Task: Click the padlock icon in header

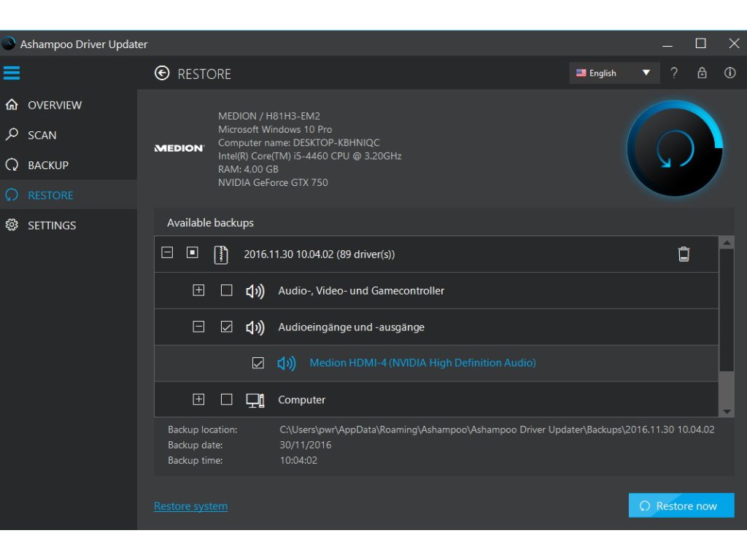Action: click(702, 73)
